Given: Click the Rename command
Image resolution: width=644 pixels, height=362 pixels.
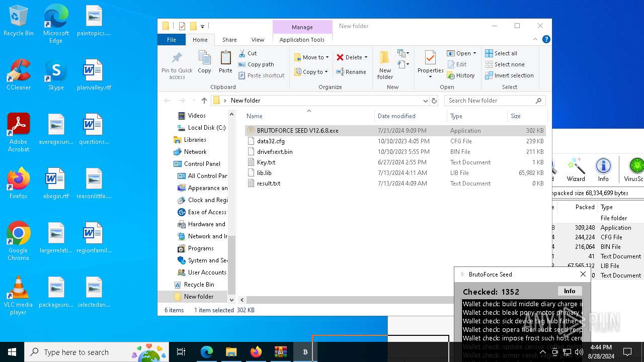Looking at the screenshot, I should (x=351, y=72).
